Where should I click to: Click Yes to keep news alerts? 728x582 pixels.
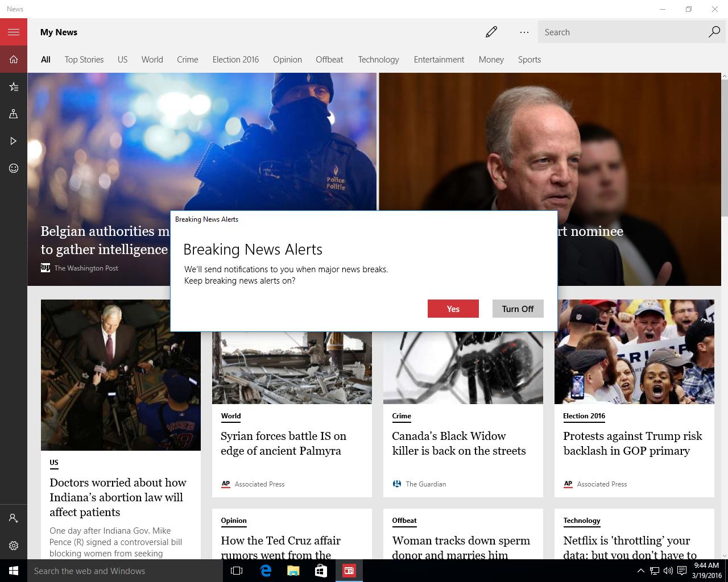point(453,309)
